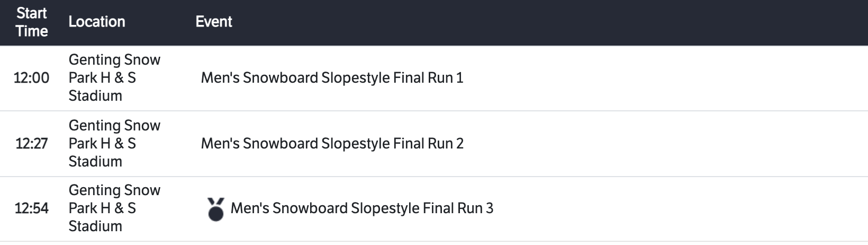Open Men's Snowboard Slopestyle Final Run 1
This screenshot has height=245, width=868.
(x=332, y=78)
